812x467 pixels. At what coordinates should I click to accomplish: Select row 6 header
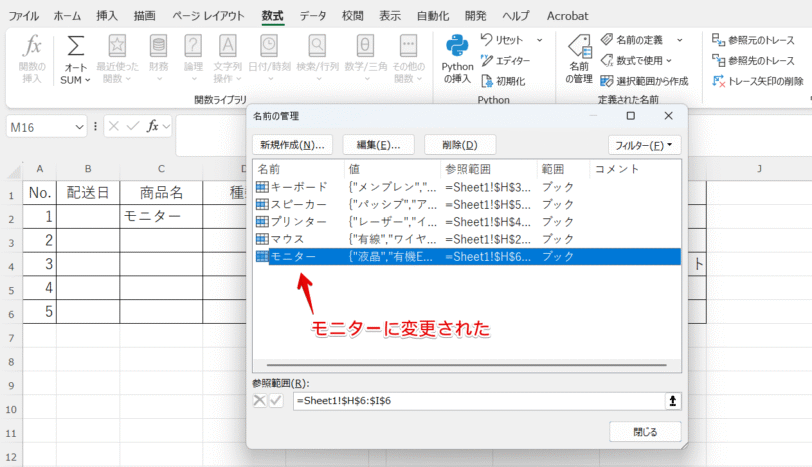(x=11, y=313)
